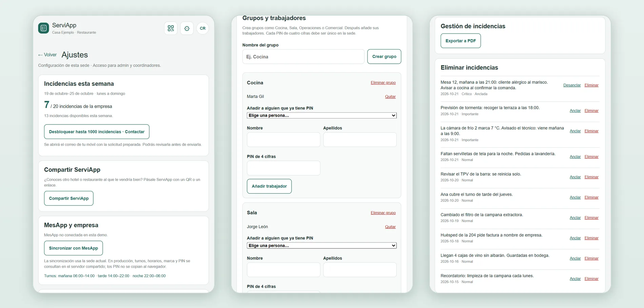
Task: Click the Incidencias esta semana heading
Action: tap(79, 84)
